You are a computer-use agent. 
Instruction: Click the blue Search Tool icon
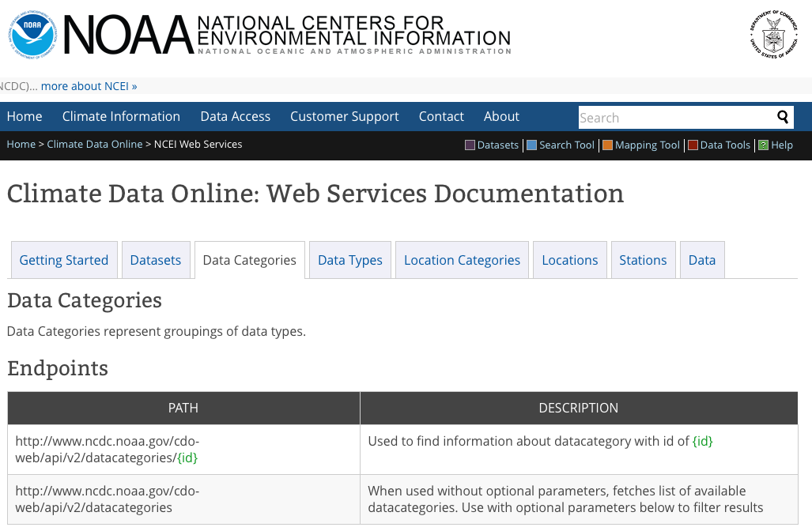click(531, 145)
